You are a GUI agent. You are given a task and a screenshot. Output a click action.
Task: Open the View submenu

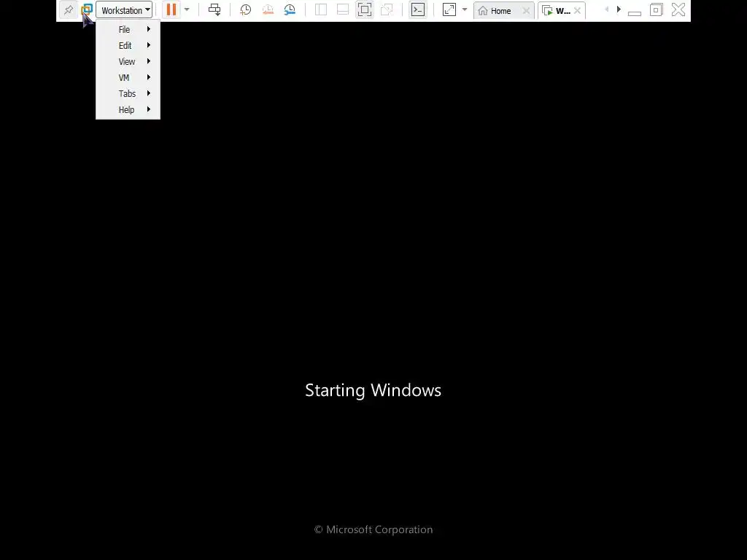[128, 62]
